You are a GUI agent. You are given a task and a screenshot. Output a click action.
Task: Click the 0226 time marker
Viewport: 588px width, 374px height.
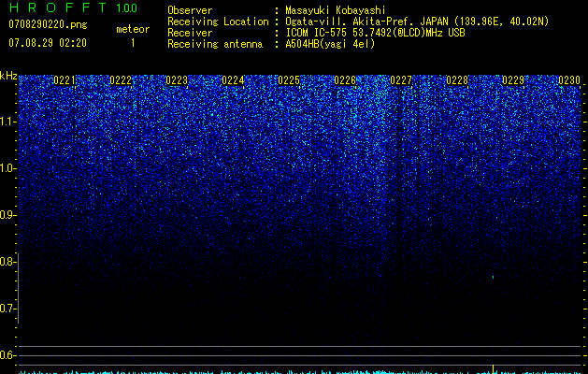345,80
